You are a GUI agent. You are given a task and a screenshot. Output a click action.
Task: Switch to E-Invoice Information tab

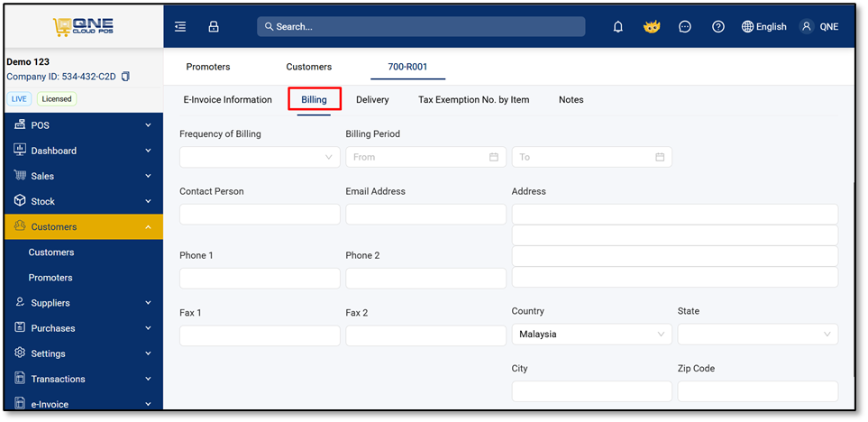pos(227,100)
